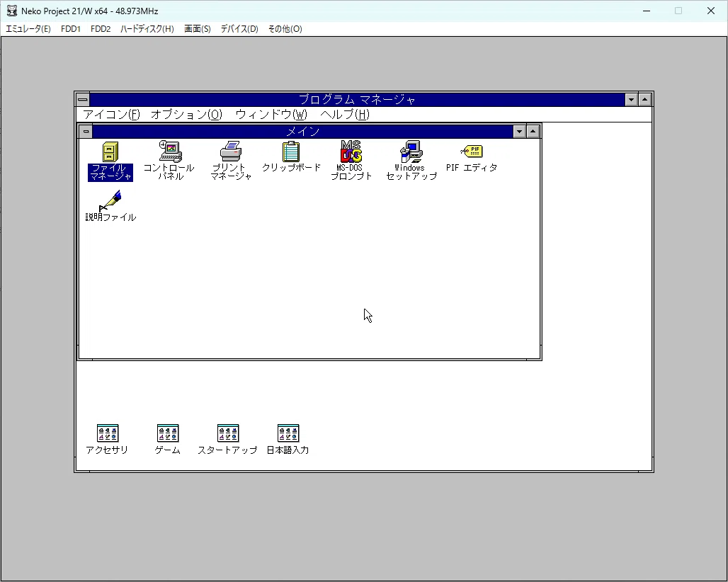Open the FDD2 menu

(101, 29)
